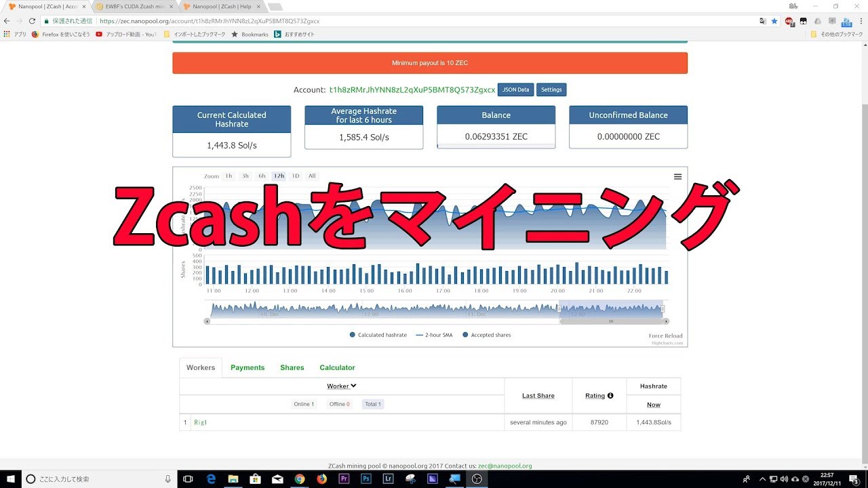Image resolution: width=868 pixels, height=488 pixels.
Task: Open the account Settings button
Action: (x=551, y=89)
